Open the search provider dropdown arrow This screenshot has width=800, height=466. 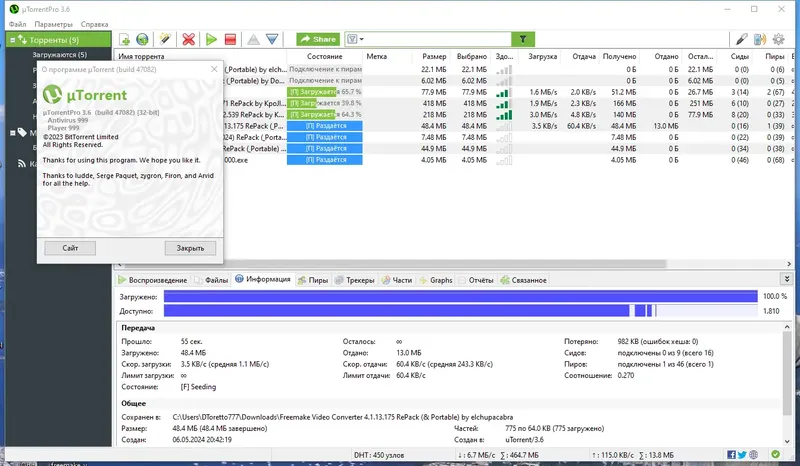tap(362, 39)
